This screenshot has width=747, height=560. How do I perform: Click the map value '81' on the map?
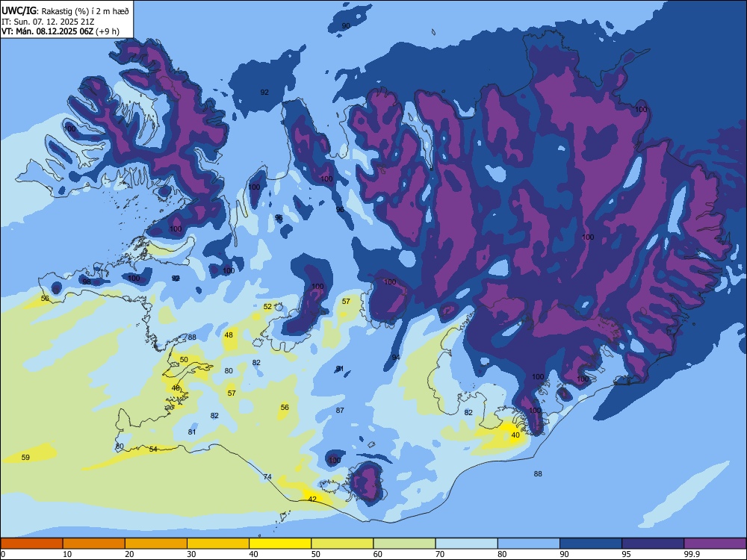pos(192,432)
